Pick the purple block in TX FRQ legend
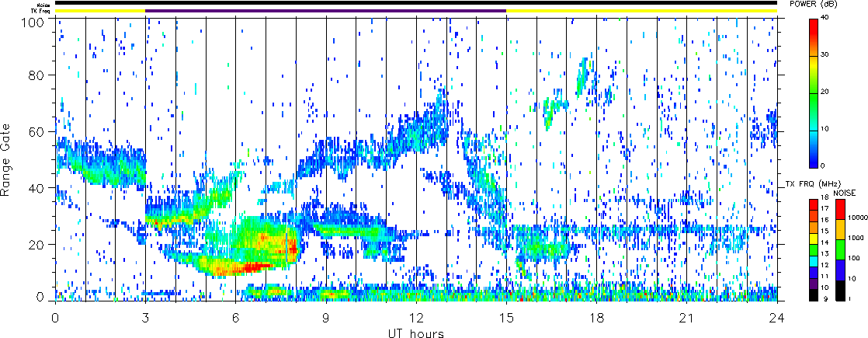This screenshot has height=338, width=868. pyautogui.click(x=814, y=284)
